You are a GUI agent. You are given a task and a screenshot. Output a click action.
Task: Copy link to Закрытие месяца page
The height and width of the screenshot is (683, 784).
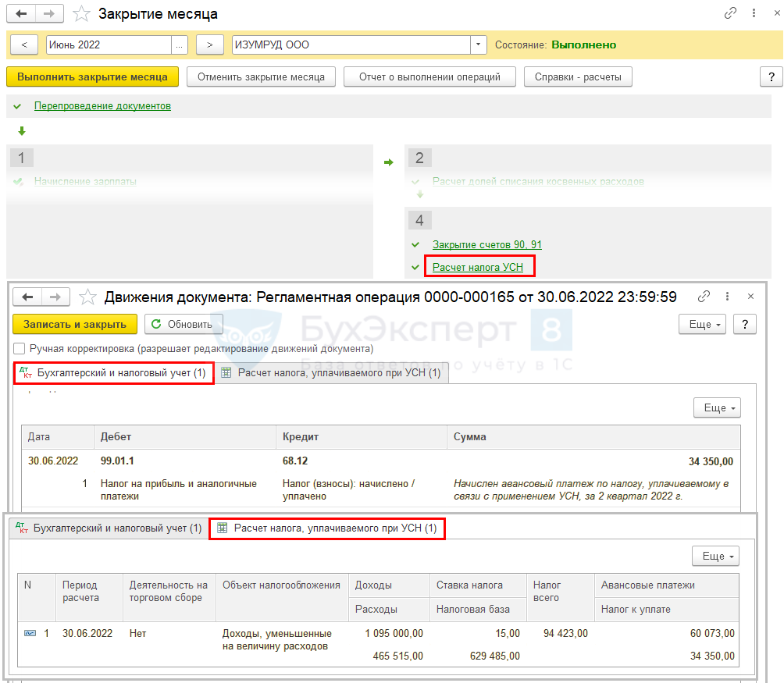pos(730,13)
